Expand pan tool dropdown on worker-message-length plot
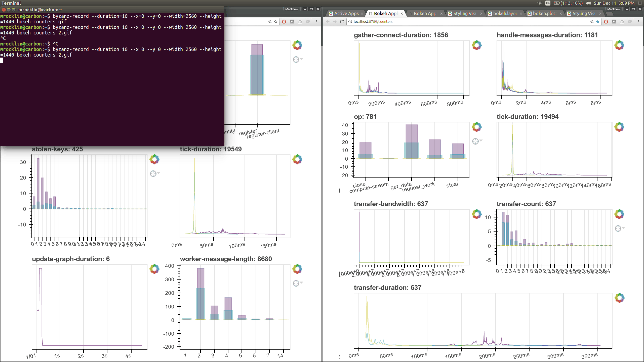 click(301, 283)
